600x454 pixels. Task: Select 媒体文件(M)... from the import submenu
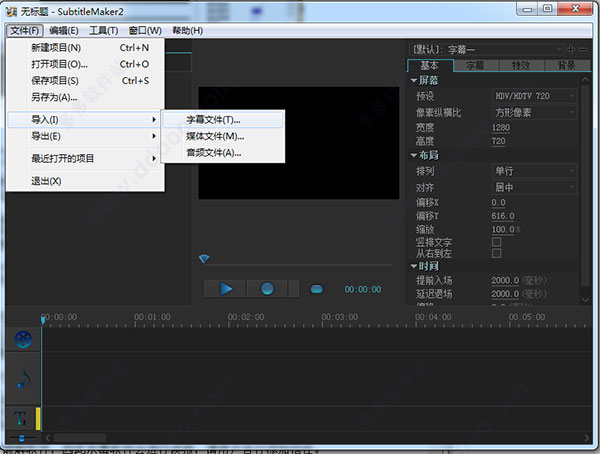pyautogui.click(x=223, y=136)
